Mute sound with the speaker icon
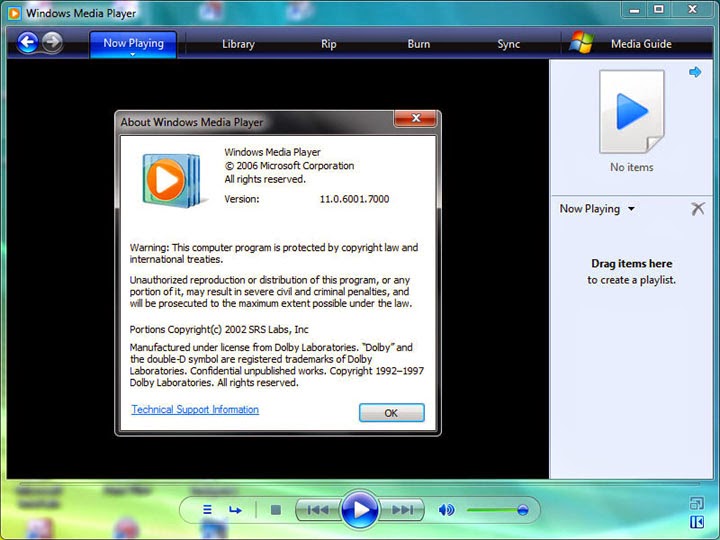Image resolution: width=720 pixels, height=540 pixels. [446, 510]
